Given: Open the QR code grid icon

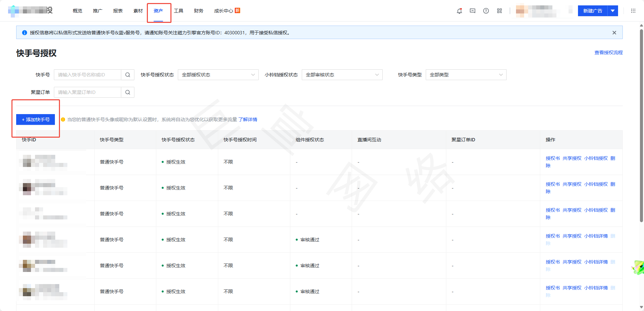Looking at the screenshot, I should [x=500, y=11].
